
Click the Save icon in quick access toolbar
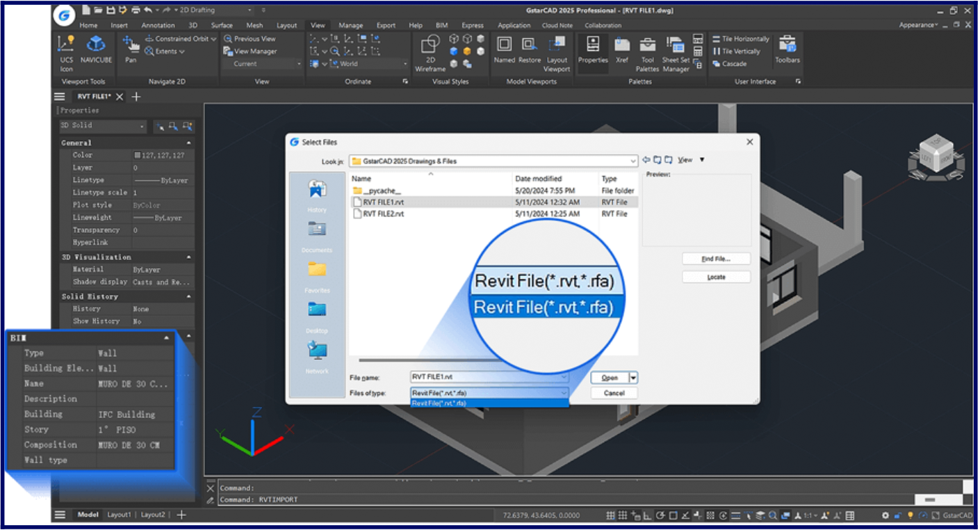(x=110, y=10)
